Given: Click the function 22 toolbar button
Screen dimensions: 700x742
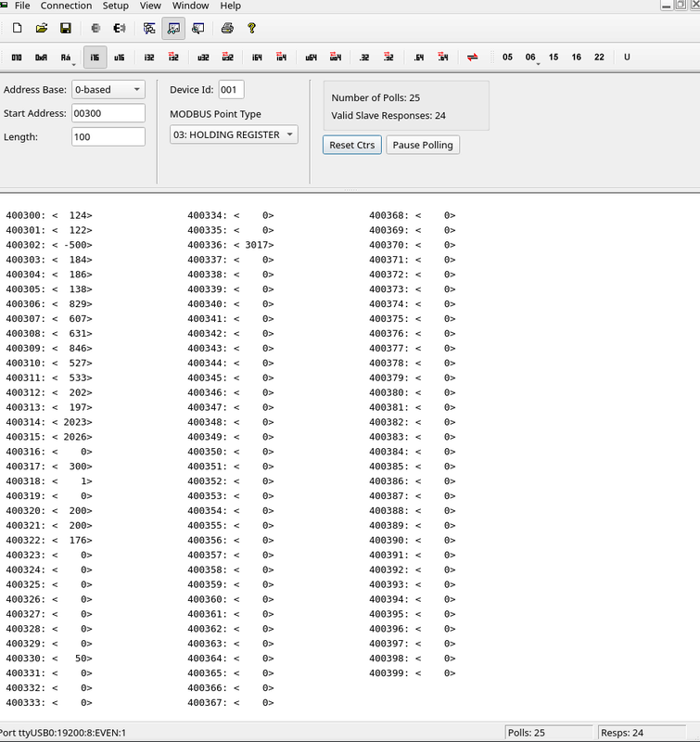Looking at the screenshot, I should (599, 58).
